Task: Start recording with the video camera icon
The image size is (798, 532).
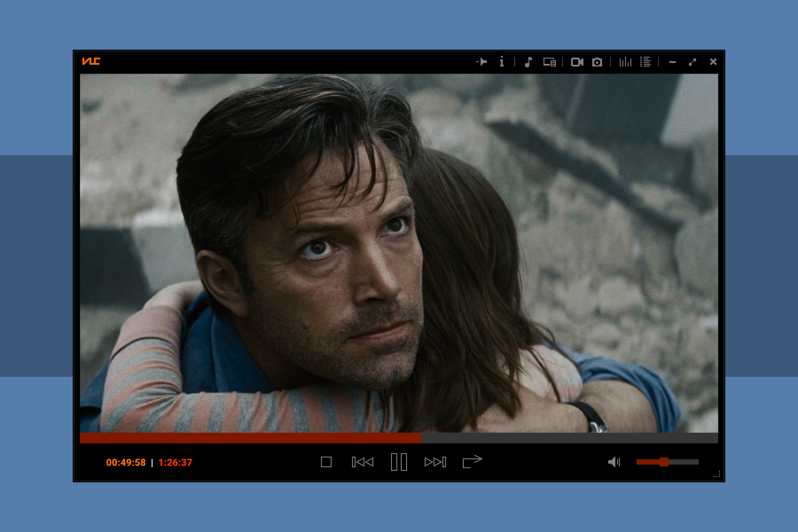Action: coord(577,62)
